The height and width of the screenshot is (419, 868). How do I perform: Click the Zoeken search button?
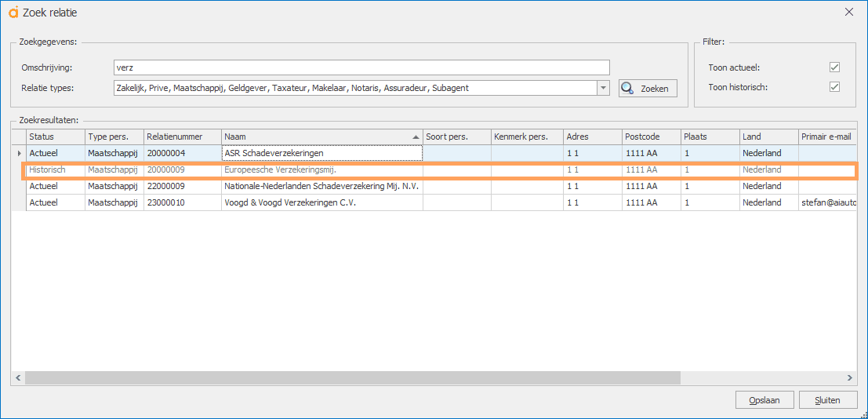648,88
